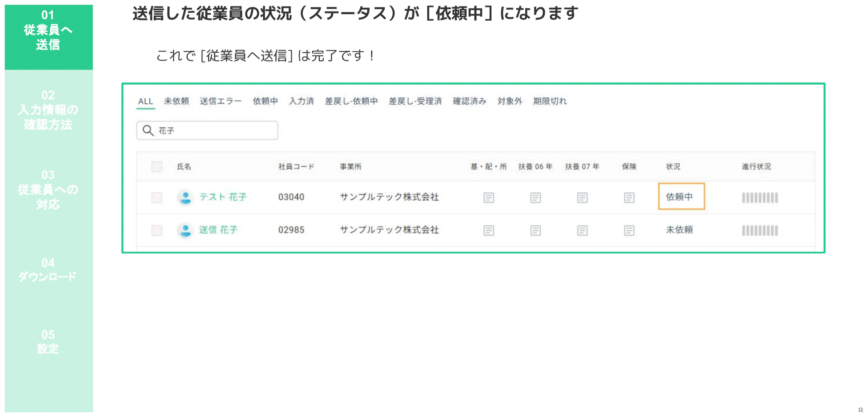Check the テスト 花子 row checkbox
The width and height of the screenshot is (868, 417).
click(157, 197)
